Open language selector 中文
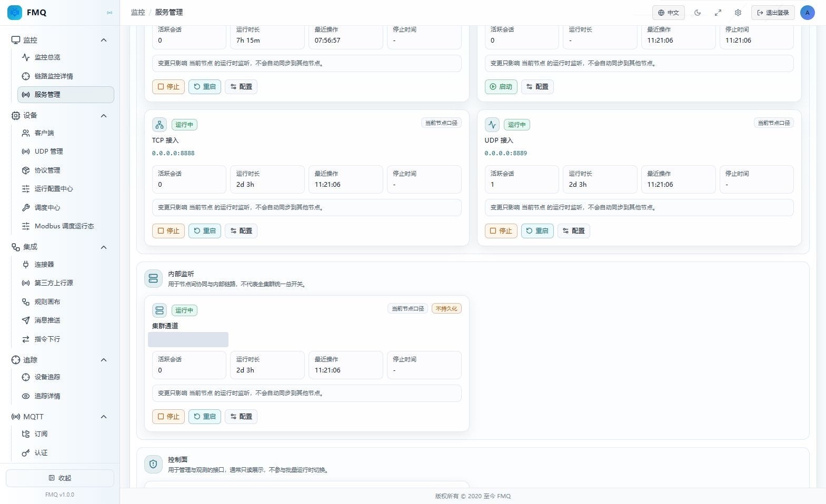Screen dimensions: 826x504 [668, 13]
